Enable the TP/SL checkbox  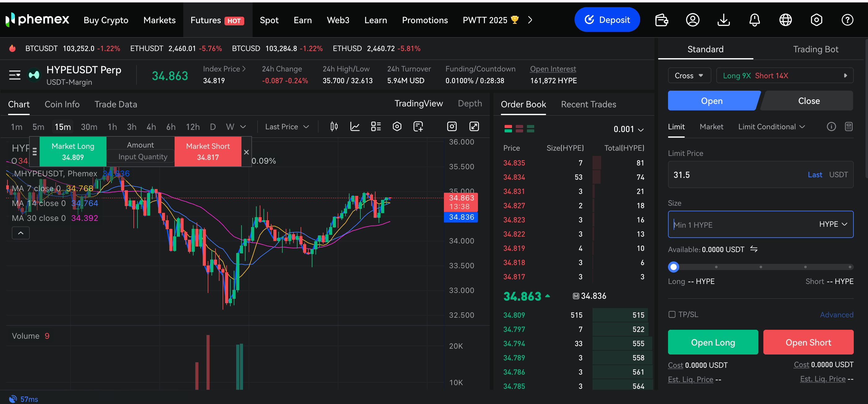(x=672, y=315)
